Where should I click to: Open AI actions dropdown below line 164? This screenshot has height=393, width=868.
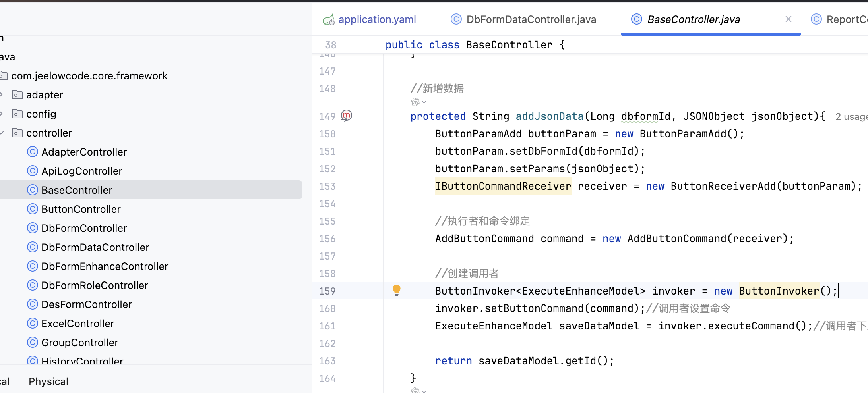[418, 390]
